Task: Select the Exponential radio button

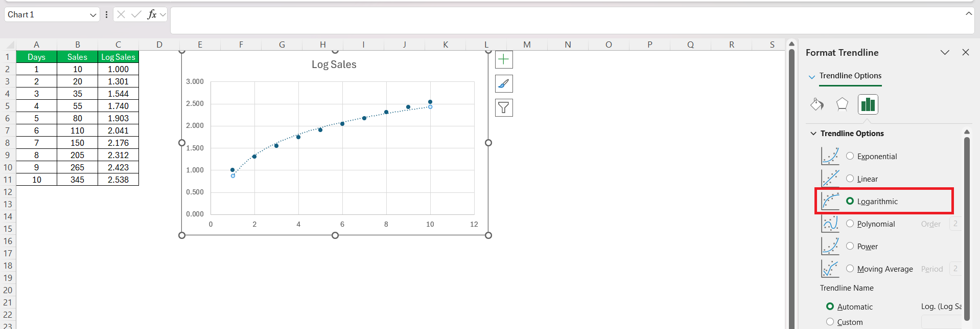Action: (850, 156)
